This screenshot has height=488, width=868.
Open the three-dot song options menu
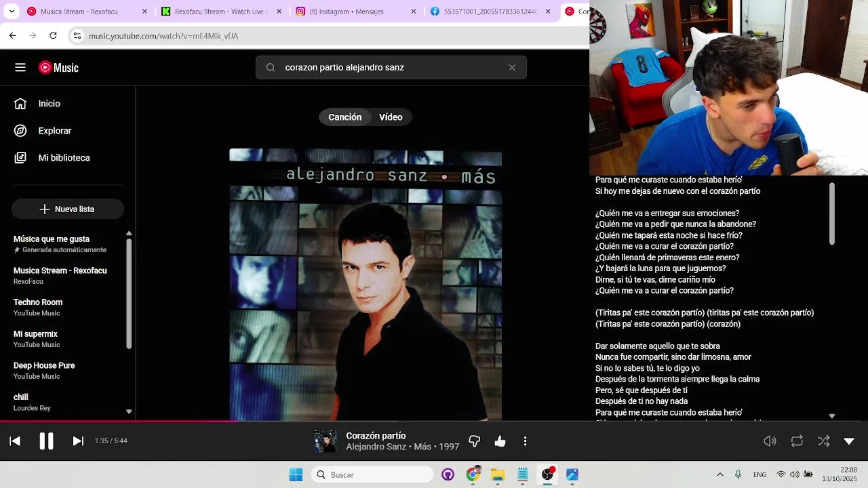coord(525,441)
